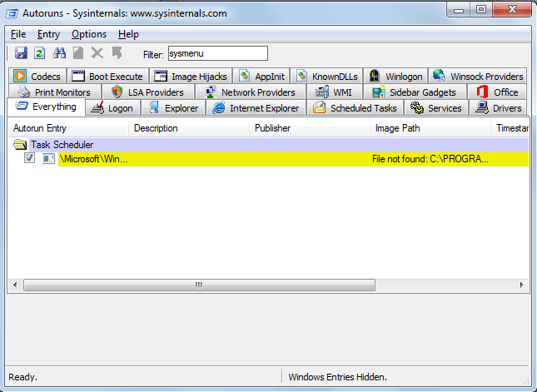Click the Delete X toolbar icon
537x392 pixels.
[97, 53]
